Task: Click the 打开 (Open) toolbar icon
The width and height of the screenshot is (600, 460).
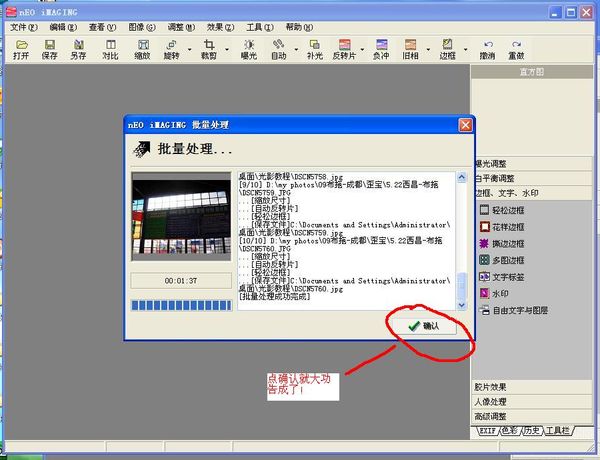Action: click(20, 49)
